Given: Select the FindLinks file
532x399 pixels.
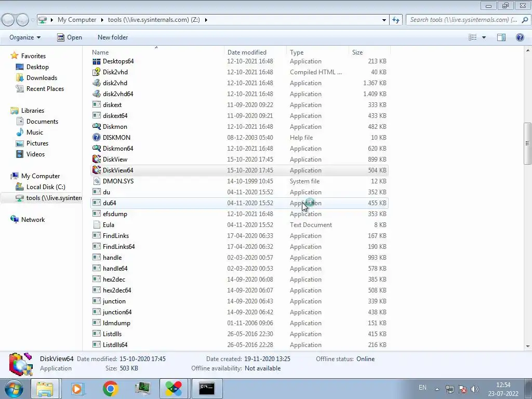Looking at the screenshot, I should pyautogui.click(x=116, y=236).
